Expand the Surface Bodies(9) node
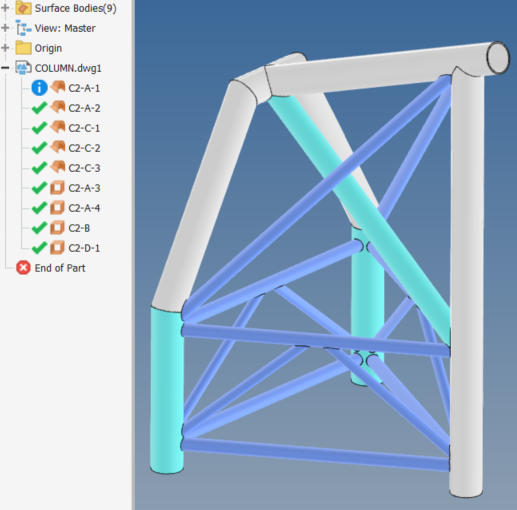This screenshot has height=510, width=517. pos(5,8)
